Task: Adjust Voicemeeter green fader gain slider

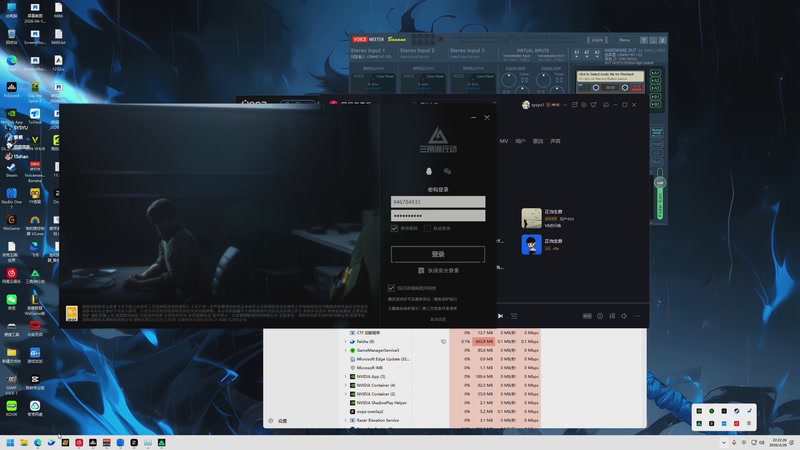Action: (x=660, y=182)
